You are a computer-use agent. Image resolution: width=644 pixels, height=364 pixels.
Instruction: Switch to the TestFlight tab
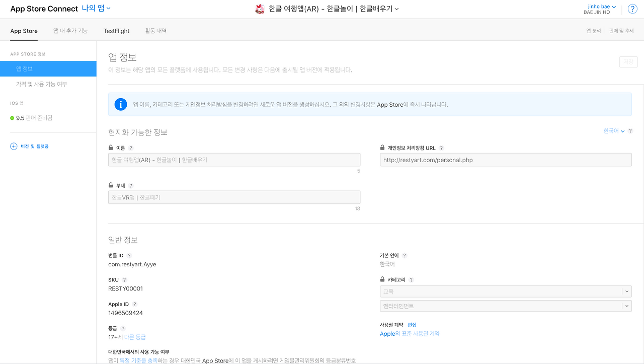[x=117, y=31]
